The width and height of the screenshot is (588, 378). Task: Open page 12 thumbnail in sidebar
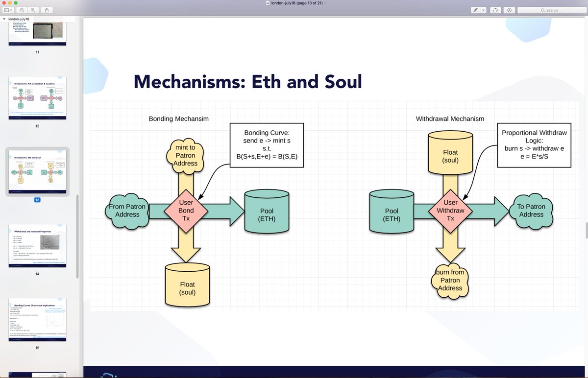tap(37, 98)
